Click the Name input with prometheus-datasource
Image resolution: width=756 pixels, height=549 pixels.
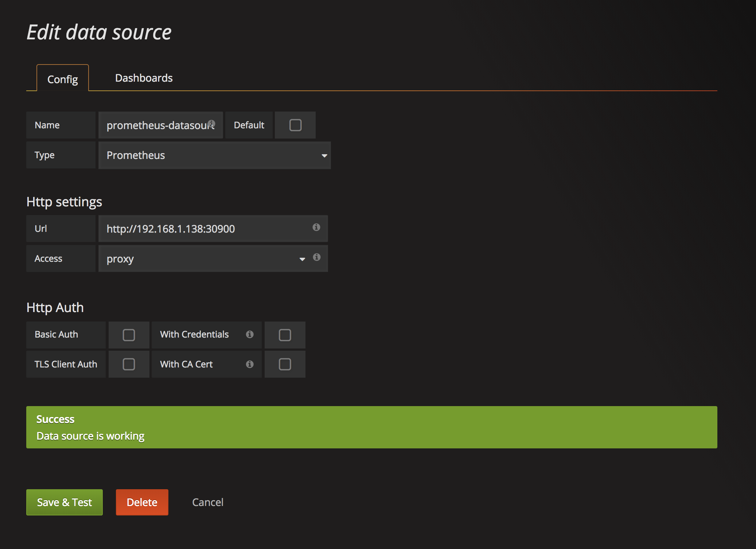point(161,125)
